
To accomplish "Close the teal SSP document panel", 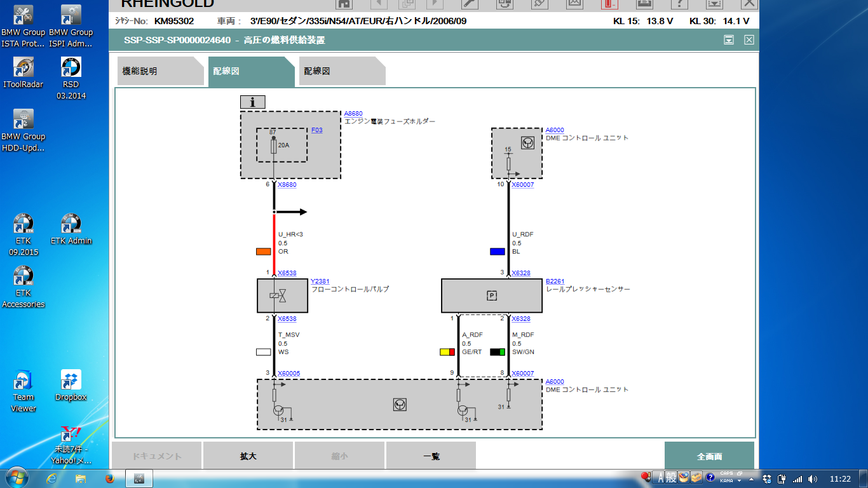I will [749, 40].
